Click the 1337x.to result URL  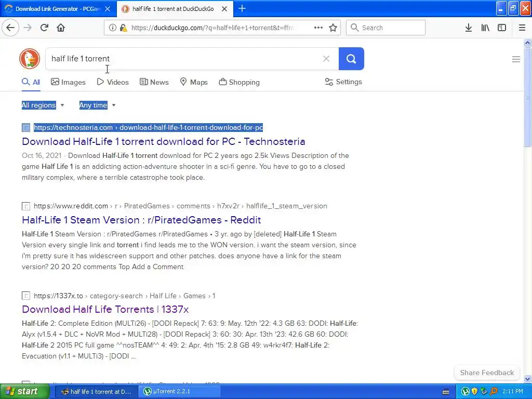tap(125, 296)
